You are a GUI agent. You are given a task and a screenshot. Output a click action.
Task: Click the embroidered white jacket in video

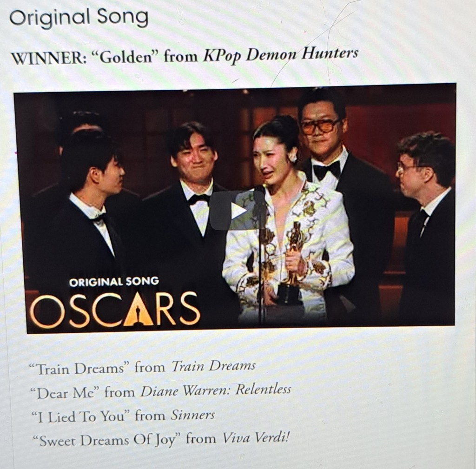pyautogui.click(x=288, y=243)
